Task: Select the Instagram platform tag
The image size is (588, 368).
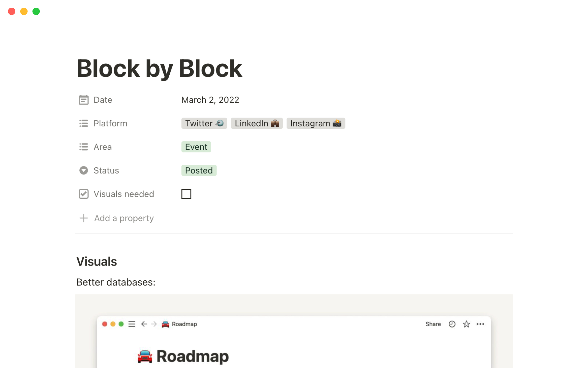Action: pyautogui.click(x=315, y=123)
